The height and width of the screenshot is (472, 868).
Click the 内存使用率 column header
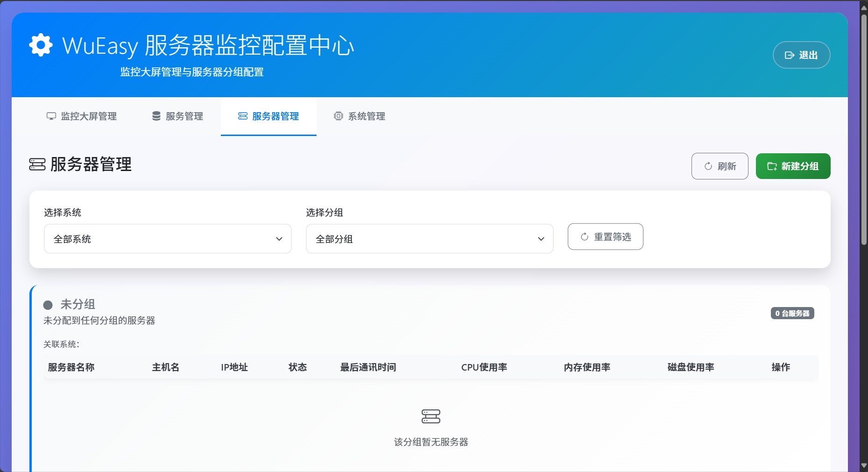(x=587, y=367)
